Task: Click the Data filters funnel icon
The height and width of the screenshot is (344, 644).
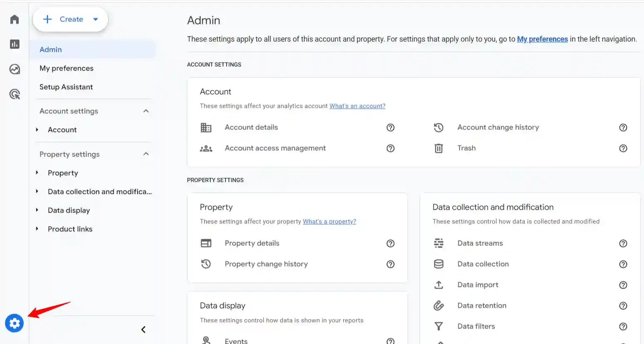Action: 439,327
